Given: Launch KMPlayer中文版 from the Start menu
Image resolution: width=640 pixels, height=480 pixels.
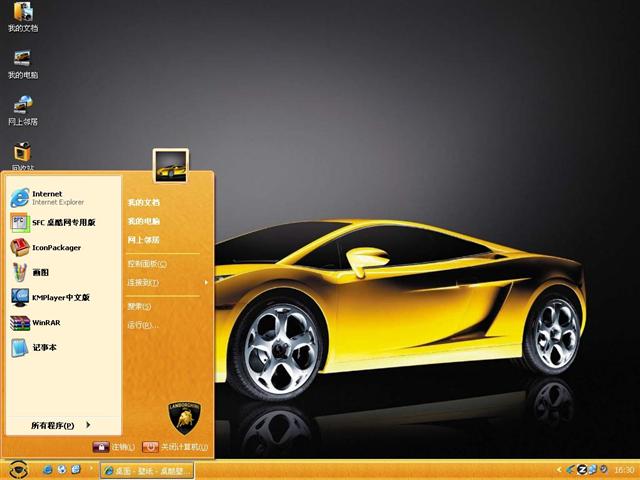Looking at the screenshot, I should pyautogui.click(x=50, y=298).
